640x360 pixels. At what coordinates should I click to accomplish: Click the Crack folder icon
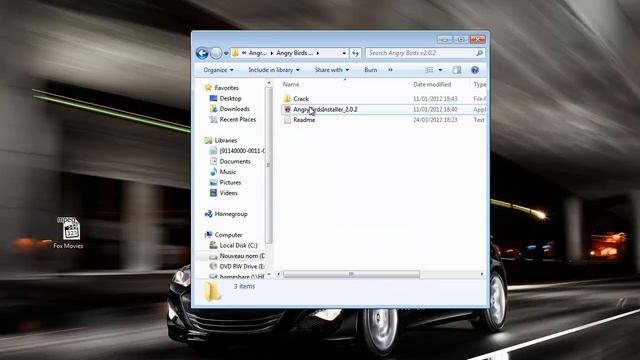(x=287, y=99)
